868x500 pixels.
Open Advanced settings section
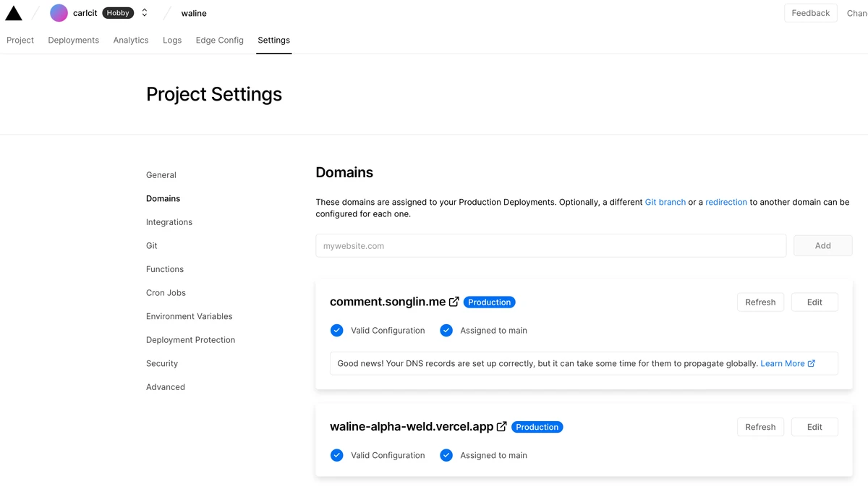point(166,387)
